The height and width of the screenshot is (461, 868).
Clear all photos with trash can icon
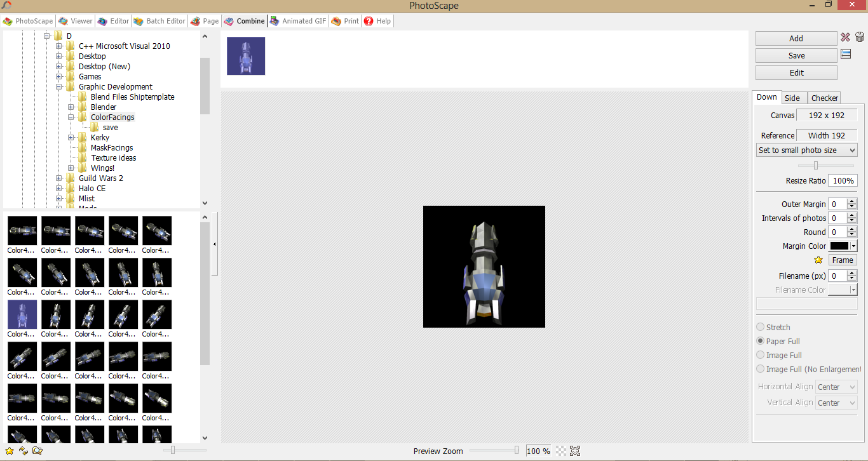859,37
